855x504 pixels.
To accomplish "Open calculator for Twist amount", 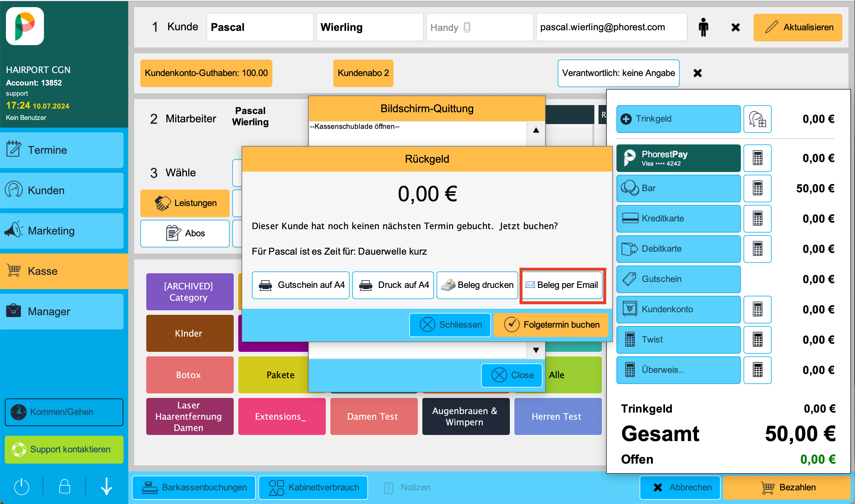I will (757, 339).
